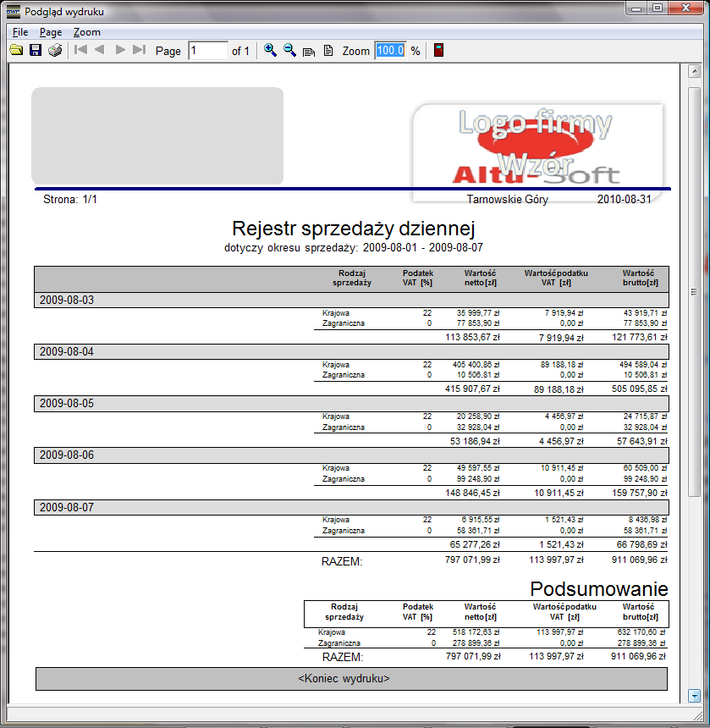Viewport: 710px width, 728px height.
Task: Zoom out with the magnifier minus icon
Action: pos(289,51)
